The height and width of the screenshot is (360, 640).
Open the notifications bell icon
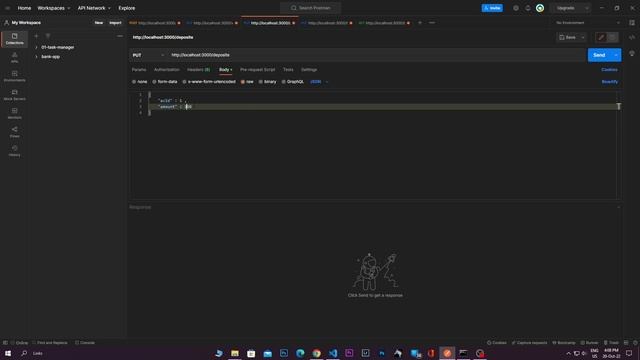point(528,8)
